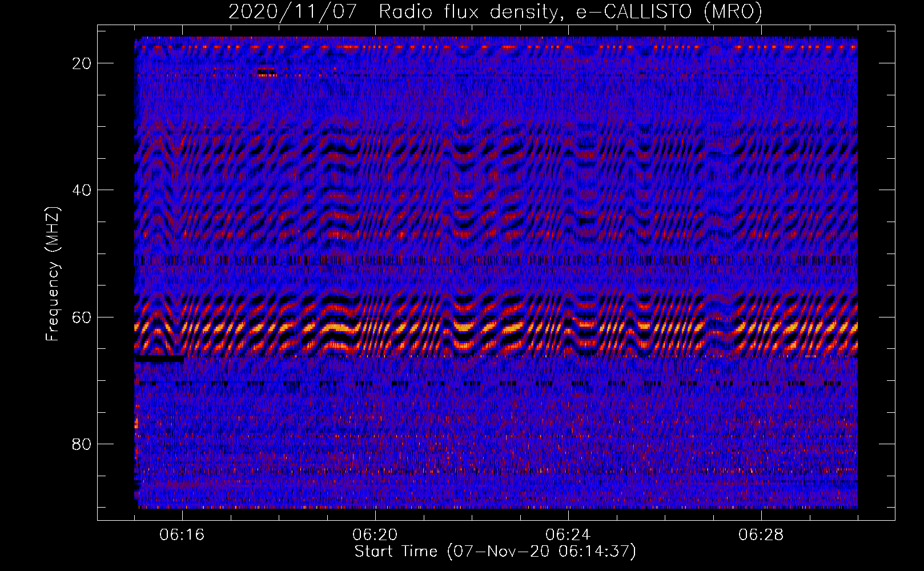Click the 06:28 time tick label

pyautogui.click(x=761, y=535)
